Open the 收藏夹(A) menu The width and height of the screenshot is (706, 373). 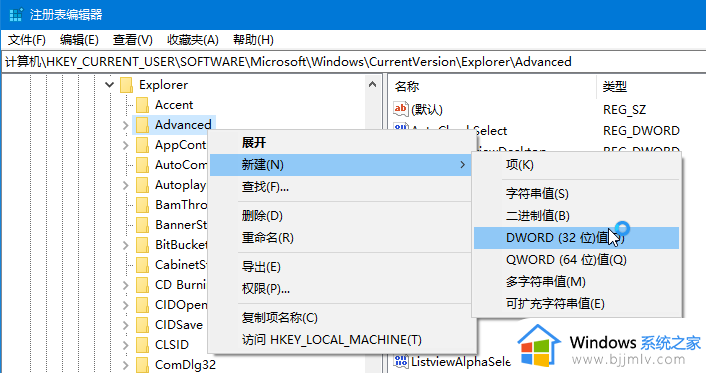(193, 40)
